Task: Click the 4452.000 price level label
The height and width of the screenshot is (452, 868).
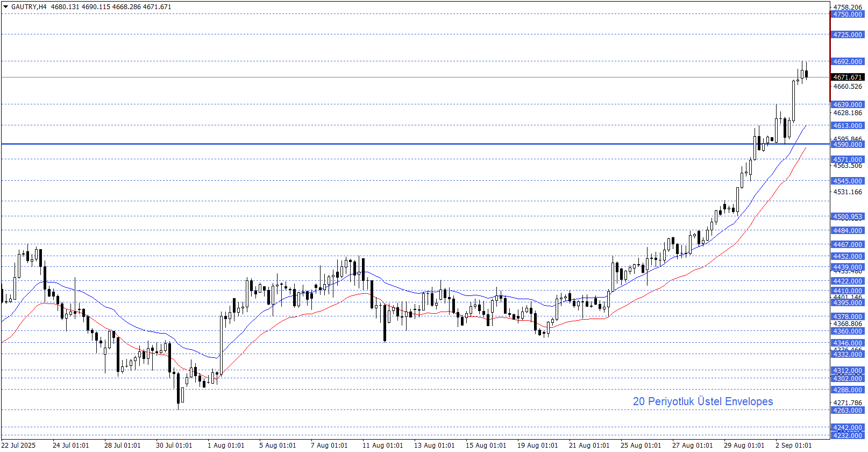Action: (x=848, y=257)
